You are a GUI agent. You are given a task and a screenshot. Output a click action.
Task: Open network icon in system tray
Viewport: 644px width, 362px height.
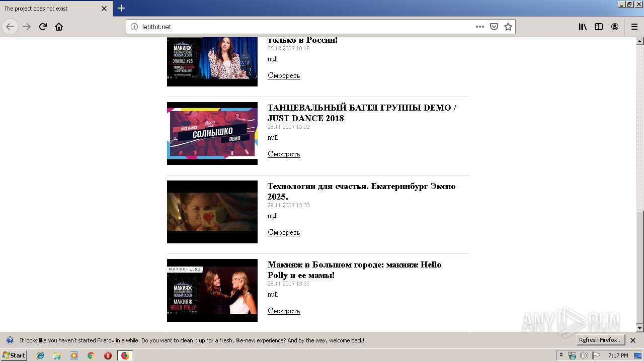[572, 355]
